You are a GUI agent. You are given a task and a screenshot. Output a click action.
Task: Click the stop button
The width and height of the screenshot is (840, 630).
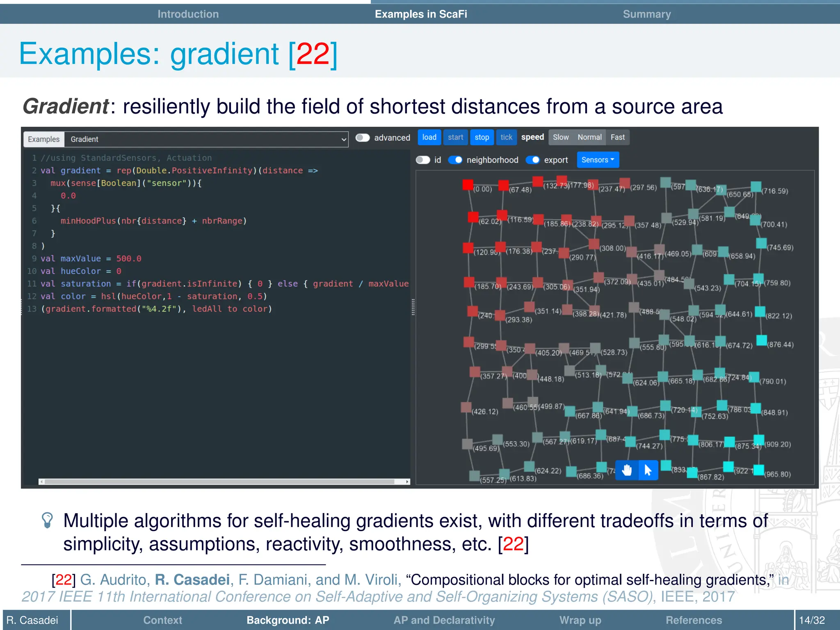(x=482, y=137)
